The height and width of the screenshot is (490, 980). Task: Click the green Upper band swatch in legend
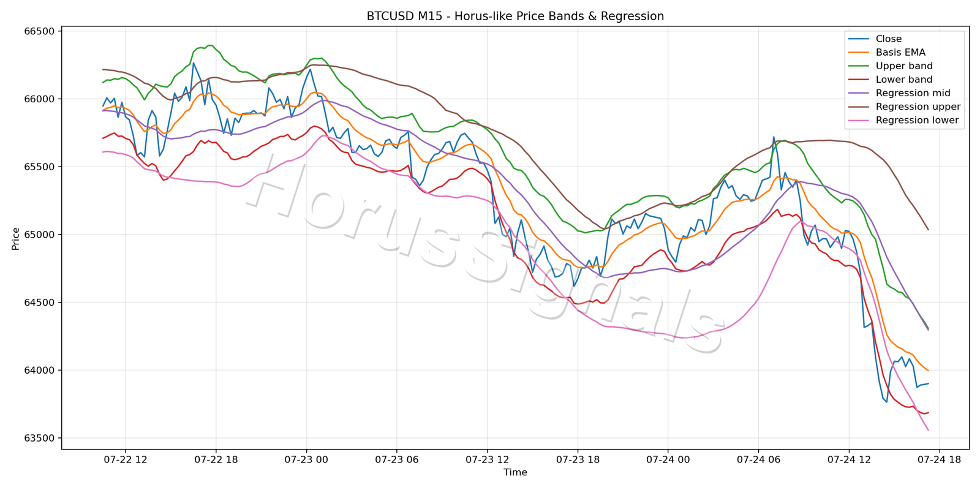pyautogui.click(x=858, y=66)
